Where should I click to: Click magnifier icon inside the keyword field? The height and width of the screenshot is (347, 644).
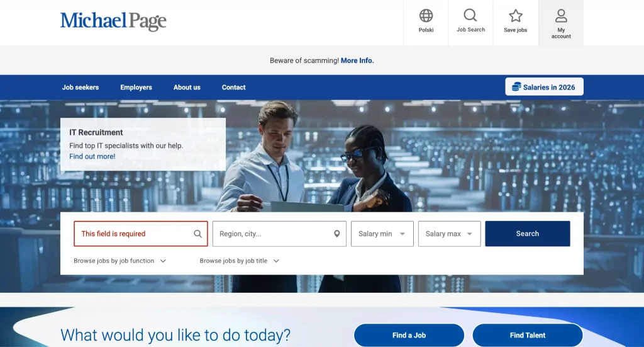click(198, 234)
